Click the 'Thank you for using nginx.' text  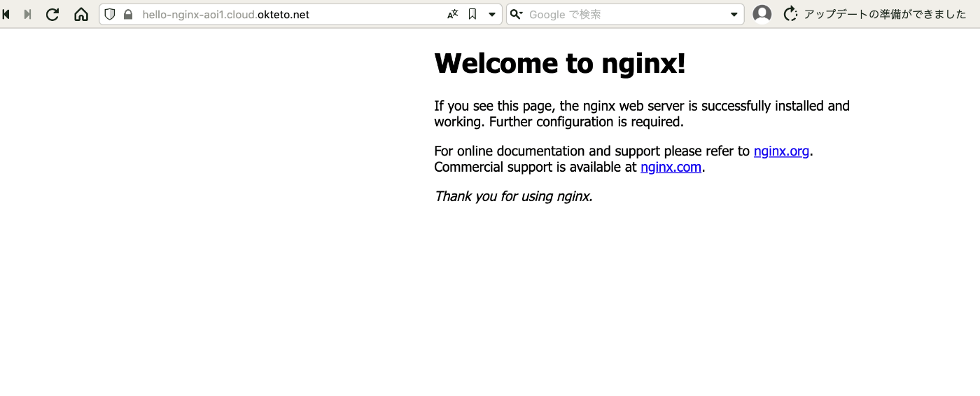(x=514, y=196)
